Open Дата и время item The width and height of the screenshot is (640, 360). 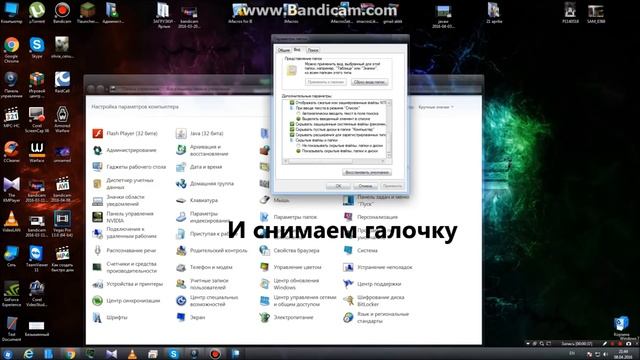pyautogui.click(x=200, y=167)
